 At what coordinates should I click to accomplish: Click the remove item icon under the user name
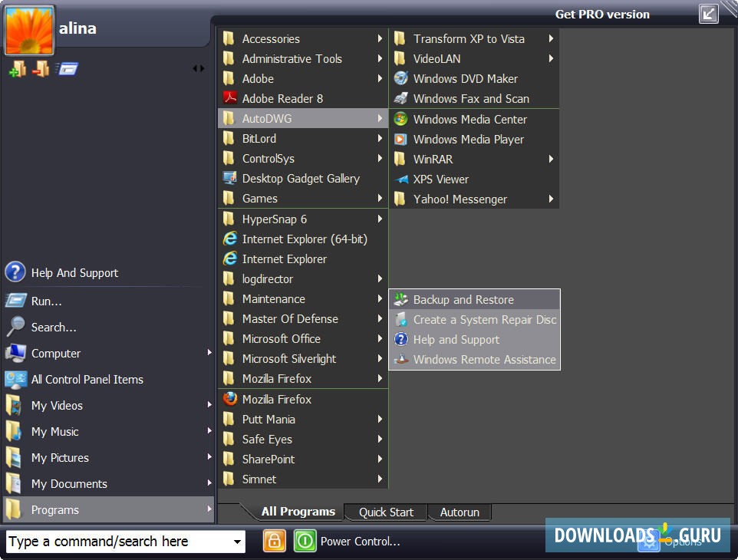(41, 69)
